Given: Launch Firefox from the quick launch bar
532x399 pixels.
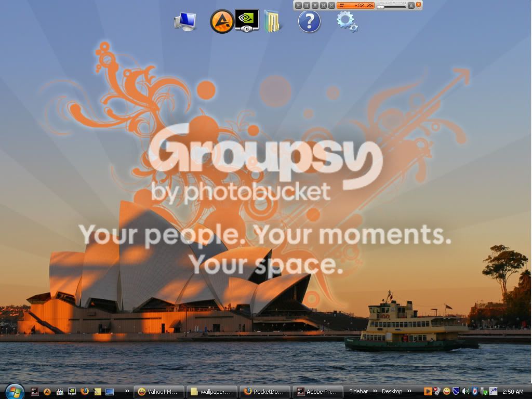Looking at the screenshot, I should (x=85, y=392).
